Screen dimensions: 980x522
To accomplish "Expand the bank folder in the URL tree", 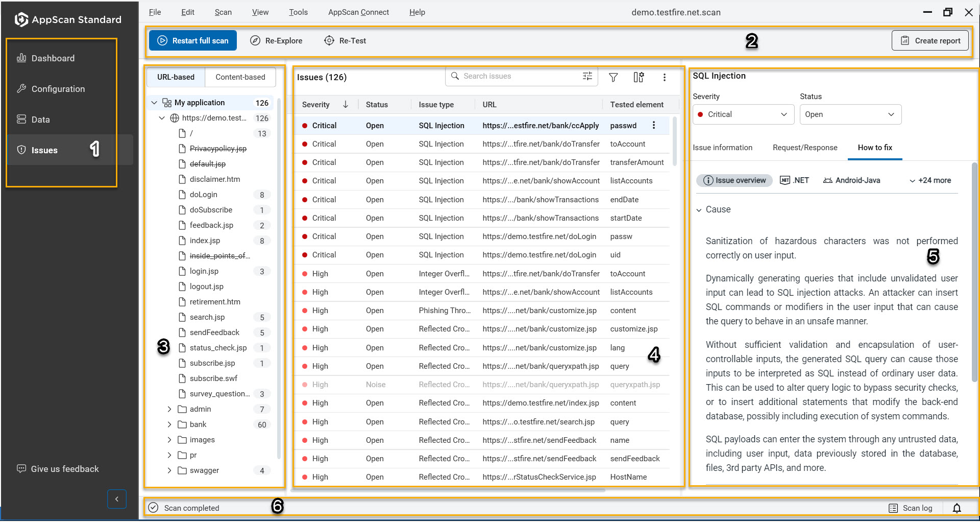I will [169, 424].
